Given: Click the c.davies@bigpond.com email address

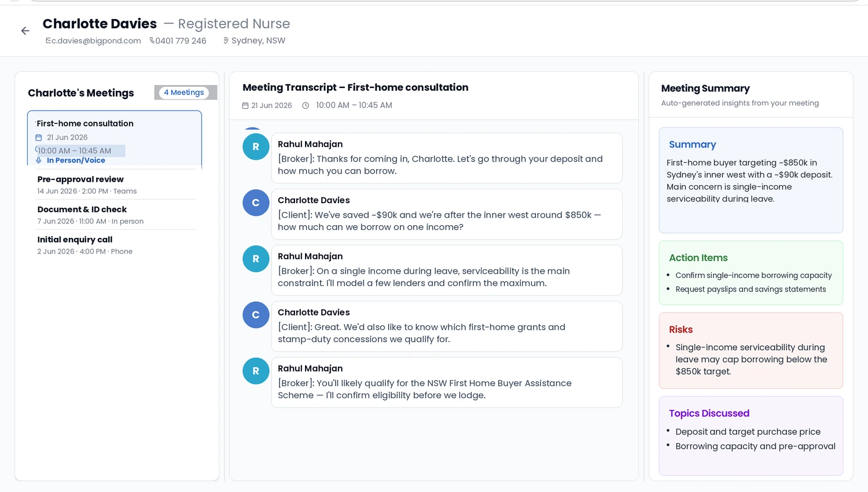Looking at the screenshot, I should pyautogui.click(x=96, y=41).
